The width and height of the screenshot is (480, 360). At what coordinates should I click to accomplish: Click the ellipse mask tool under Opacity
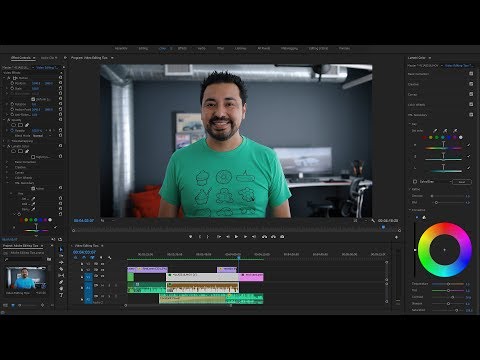pos(14,125)
